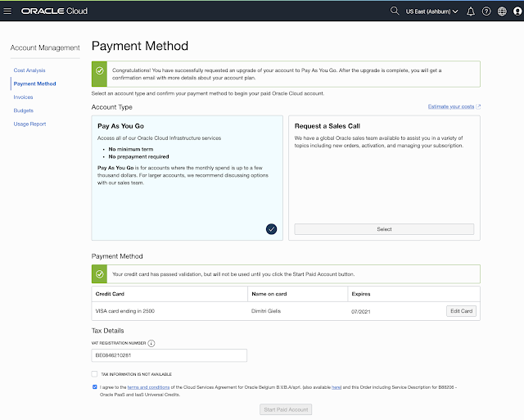The width and height of the screenshot is (524, 420).
Task: Click the external link icon beside Estimate your costs
Action: 478,106
